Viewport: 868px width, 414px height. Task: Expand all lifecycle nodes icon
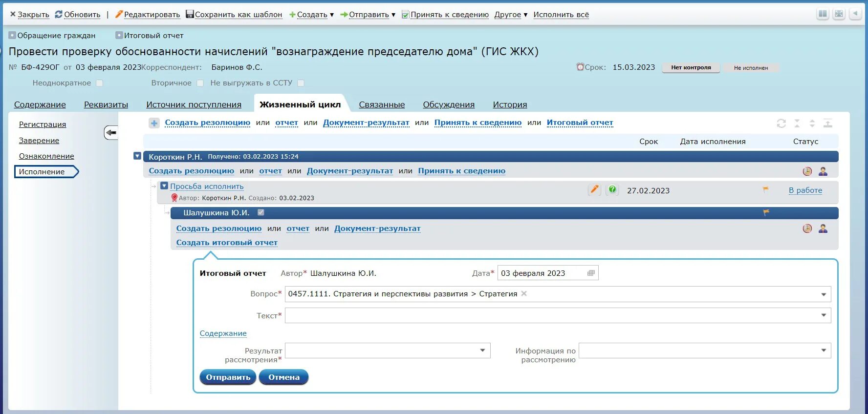(812, 124)
